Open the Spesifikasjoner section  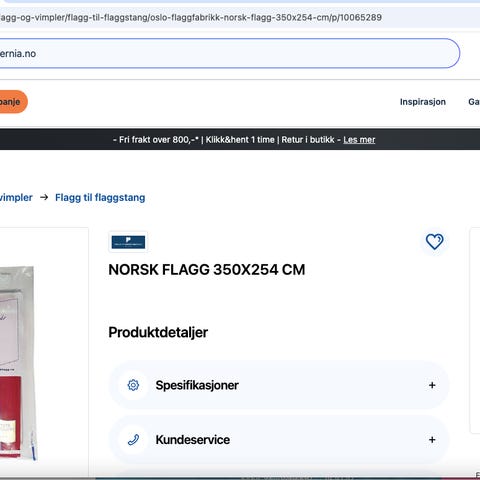[x=279, y=385]
